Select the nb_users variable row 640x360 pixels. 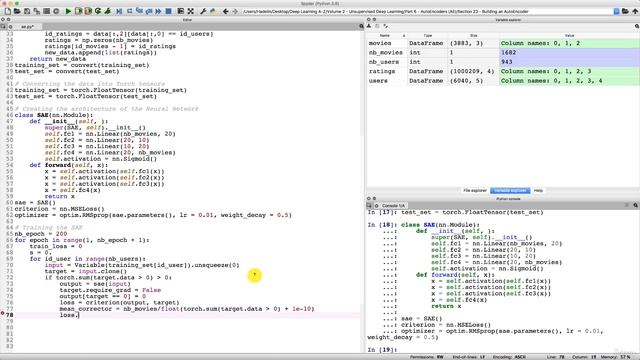503,62
